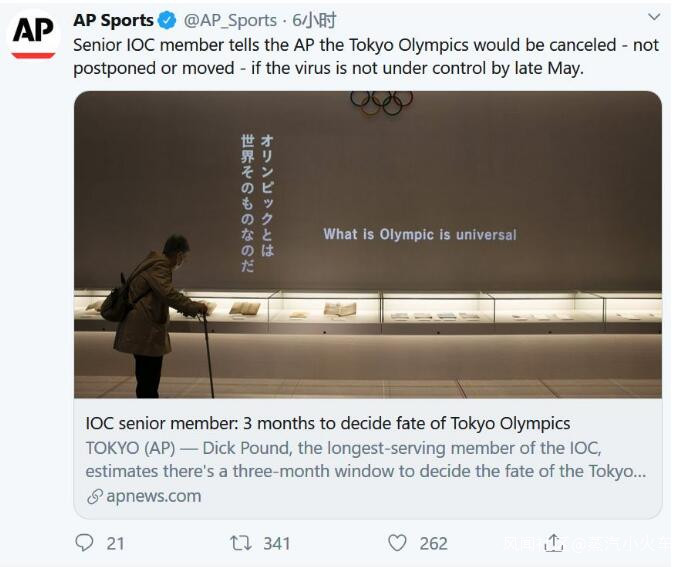Click the @AP_Sports handle
The height and width of the screenshot is (567, 685).
pyautogui.click(x=230, y=20)
